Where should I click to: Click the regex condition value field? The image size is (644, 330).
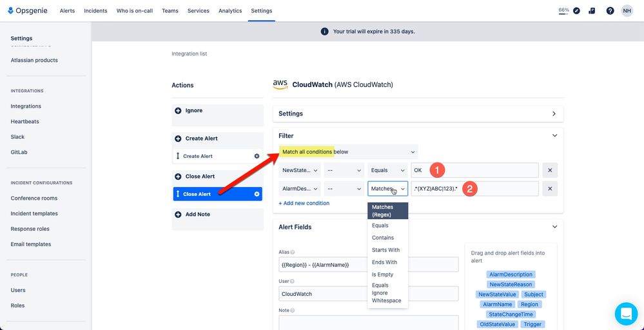tap(475, 189)
